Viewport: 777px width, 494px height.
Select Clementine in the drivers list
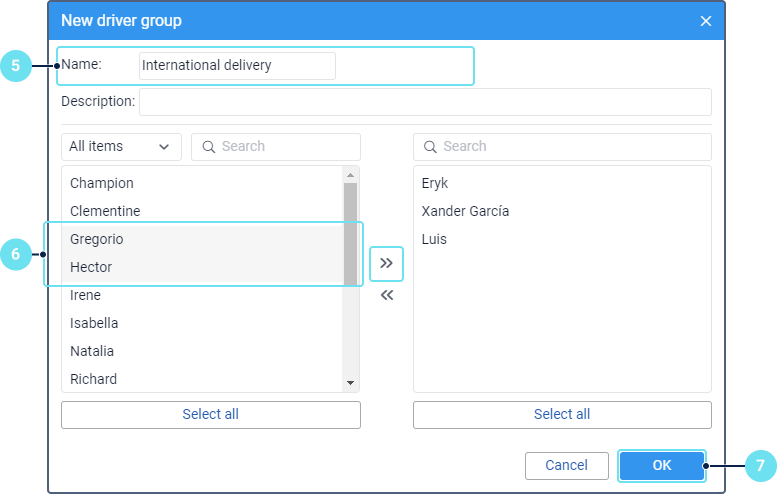105,211
